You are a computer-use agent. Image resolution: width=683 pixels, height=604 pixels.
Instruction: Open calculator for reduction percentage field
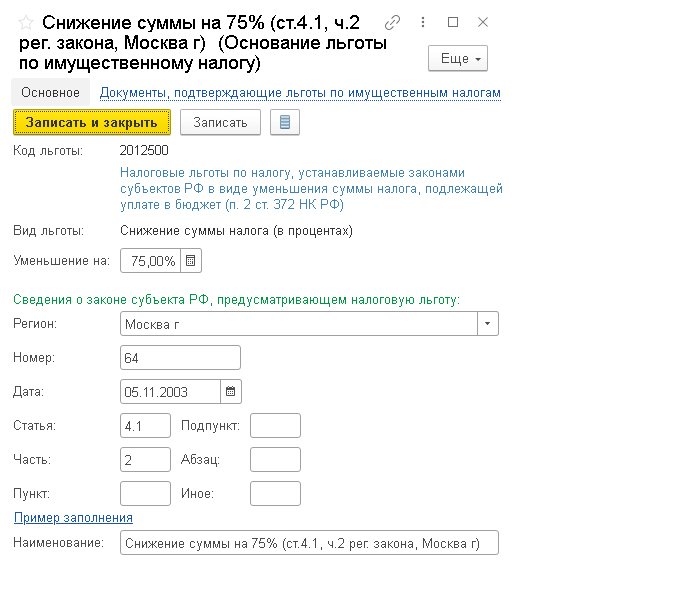pos(192,261)
